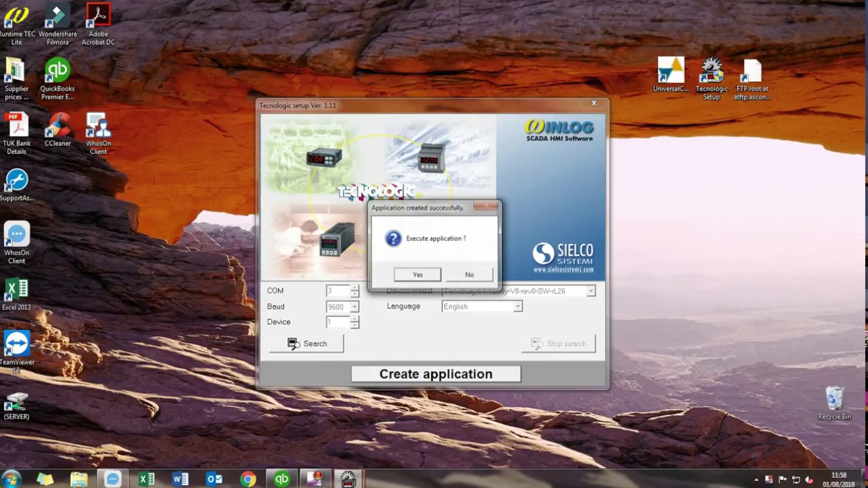Select the UniversalC... desktop icon
868x488 pixels.
(671, 75)
